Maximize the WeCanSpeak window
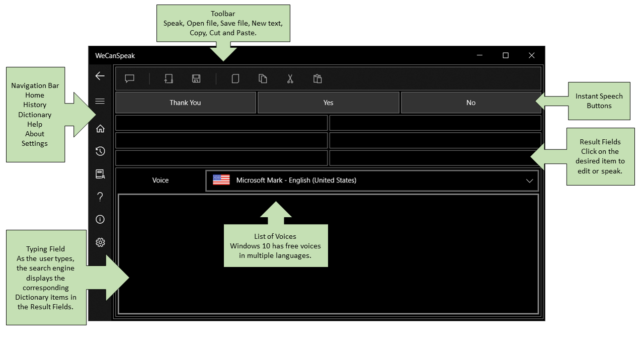Screen dimensions: 644x362 point(506,55)
